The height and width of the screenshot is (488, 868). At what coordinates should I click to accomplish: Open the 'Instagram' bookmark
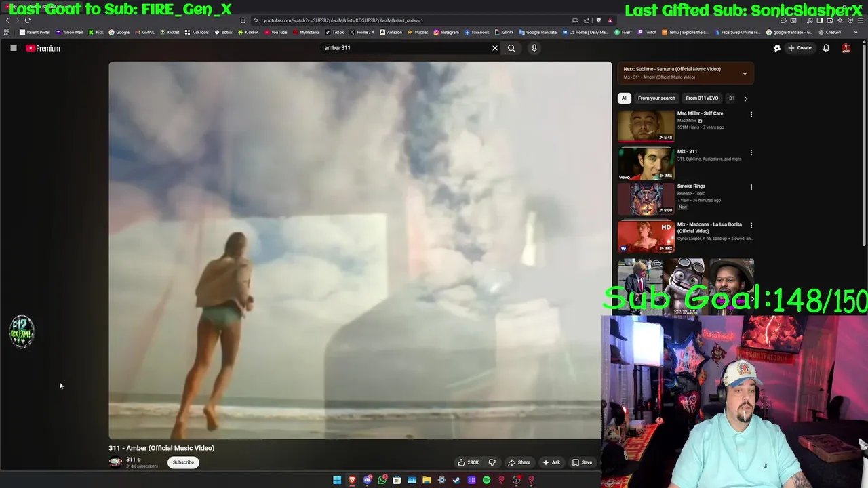coord(446,32)
